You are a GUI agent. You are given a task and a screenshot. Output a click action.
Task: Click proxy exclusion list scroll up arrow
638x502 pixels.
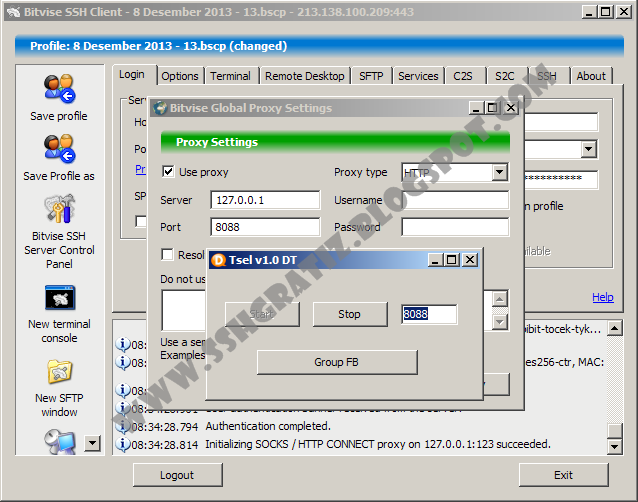pyautogui.click(x=500, y=299)
